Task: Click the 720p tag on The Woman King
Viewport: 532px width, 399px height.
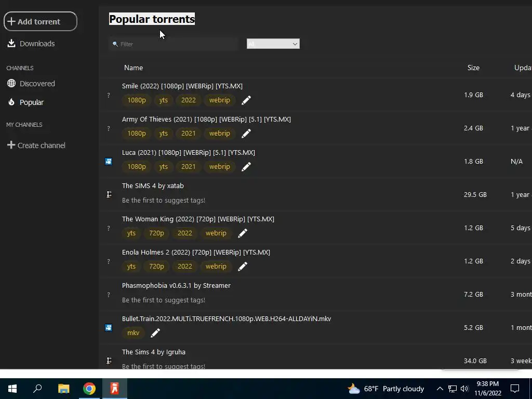Action: pyautogui.click(x=156, y=233)
